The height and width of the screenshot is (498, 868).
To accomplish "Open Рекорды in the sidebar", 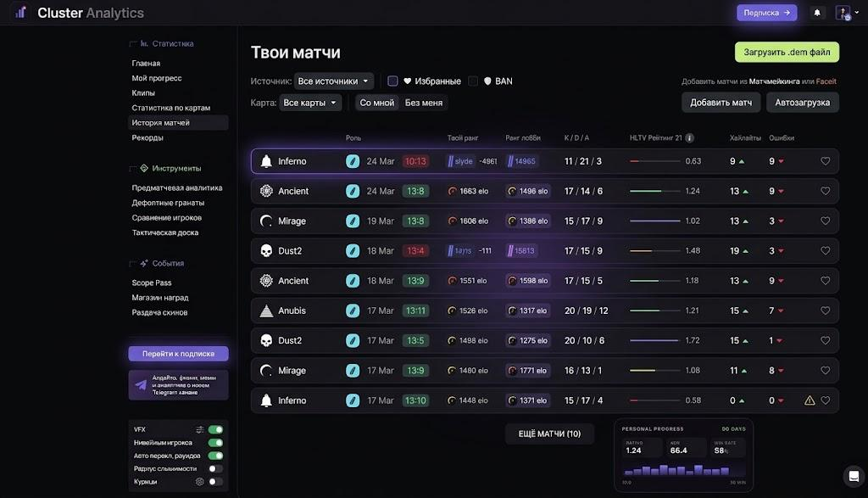I will tap(147, 138).
